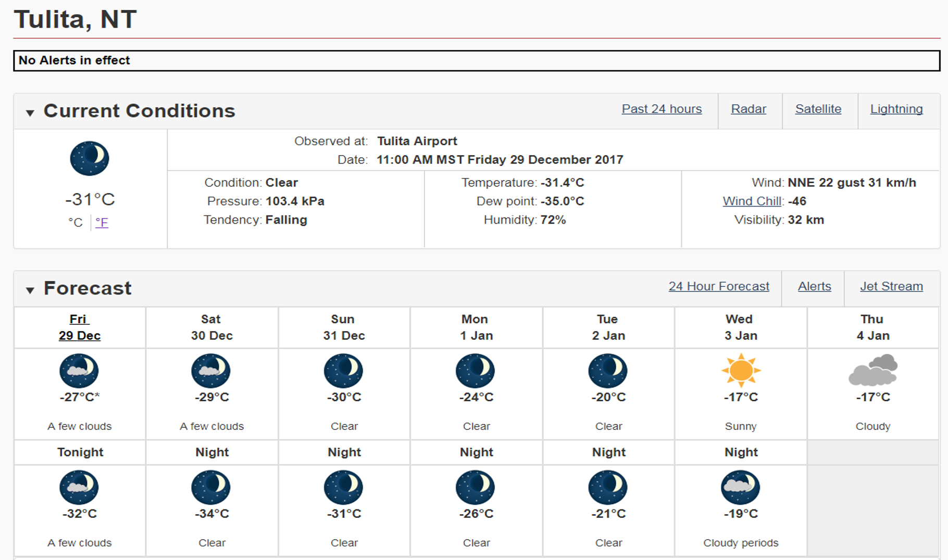Click the current conditions clear night moon icon
The height and width of the screenshot is (560, 948).
point(90,158)
